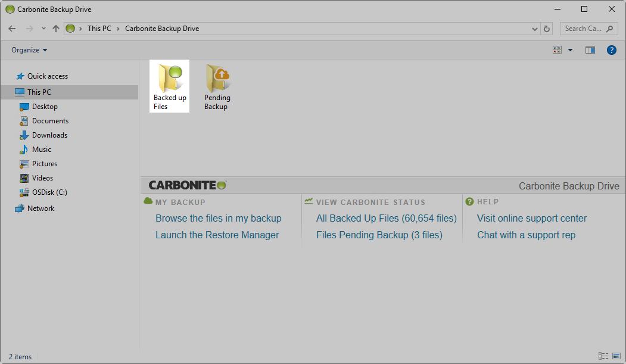The height and width of the screenshot is (364, 626).
Task: Focus the Search Carbonite input box
Action: pos(589,29)
